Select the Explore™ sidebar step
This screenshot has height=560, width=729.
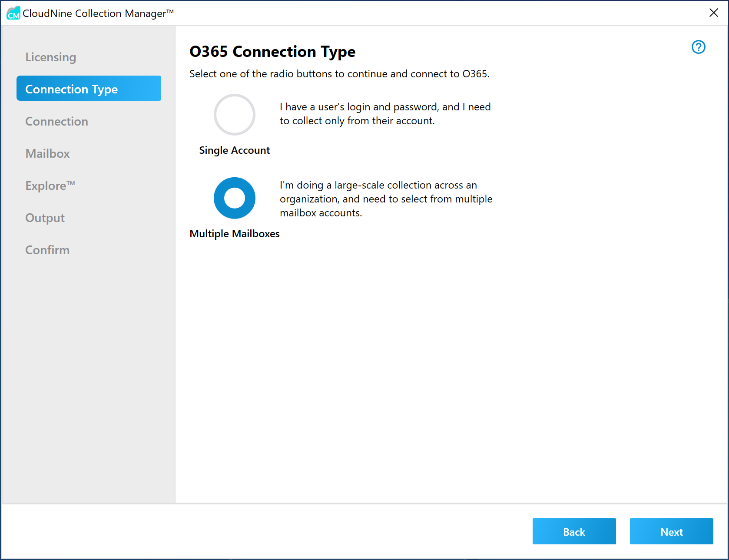point(50,186)
